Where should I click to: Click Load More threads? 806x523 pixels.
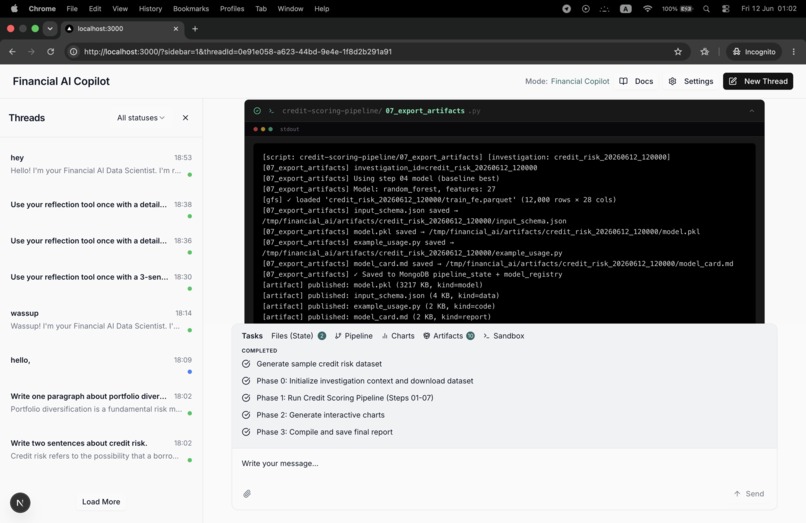101,501
